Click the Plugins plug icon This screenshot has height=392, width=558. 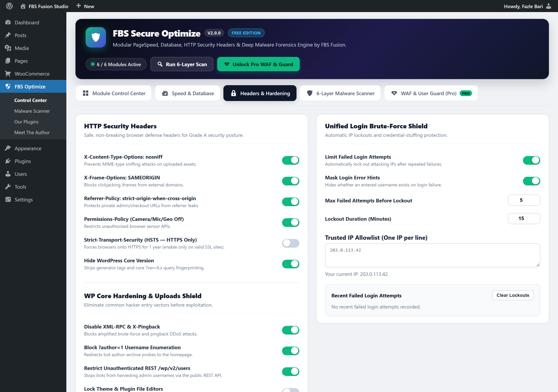[x=8, y=161]
